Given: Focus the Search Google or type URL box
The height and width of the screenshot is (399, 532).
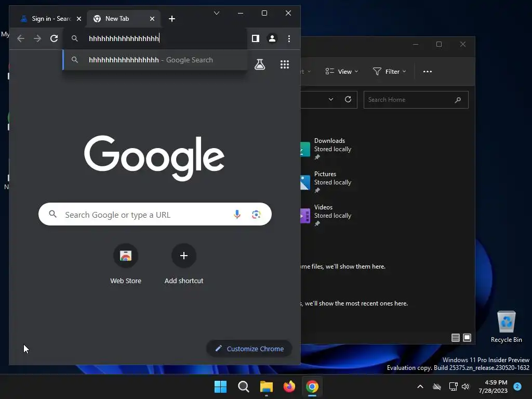Looking at the screenshot, I should pyautogui.click(x=155, y=214).
